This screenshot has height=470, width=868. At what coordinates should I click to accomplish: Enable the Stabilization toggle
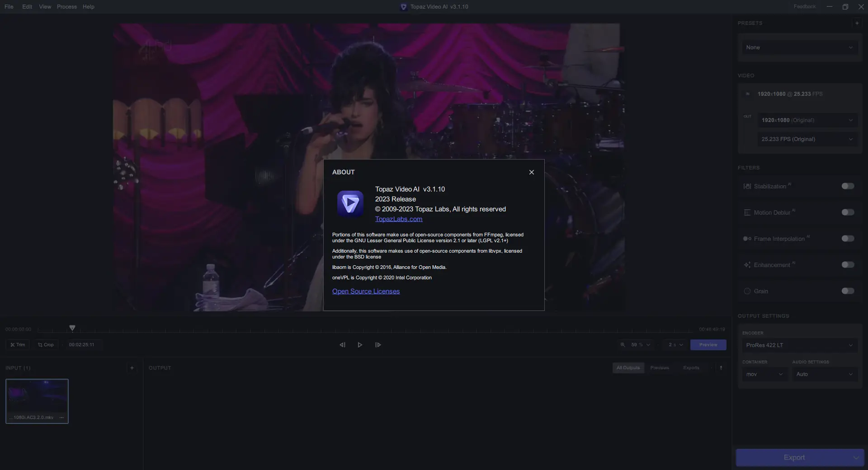pyautogui.click(x=848, y=186)
